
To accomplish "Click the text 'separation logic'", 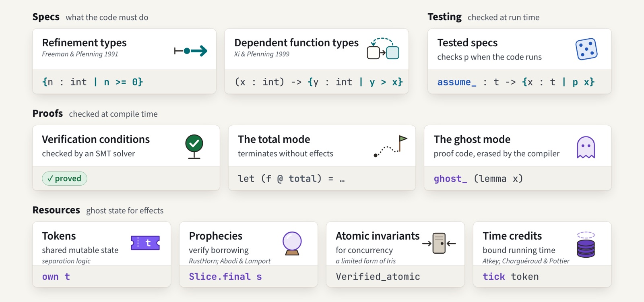I will (66, 261).
